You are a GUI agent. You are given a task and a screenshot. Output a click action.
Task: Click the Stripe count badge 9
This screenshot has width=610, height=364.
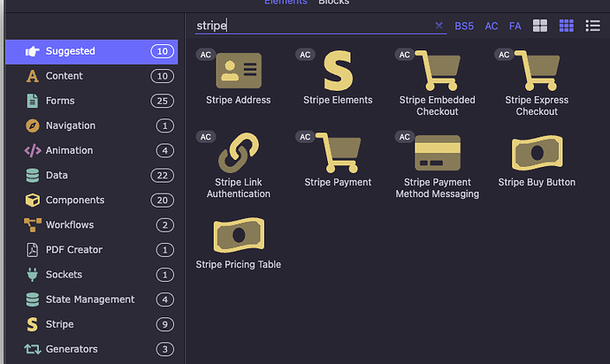[x=165, y=324]
